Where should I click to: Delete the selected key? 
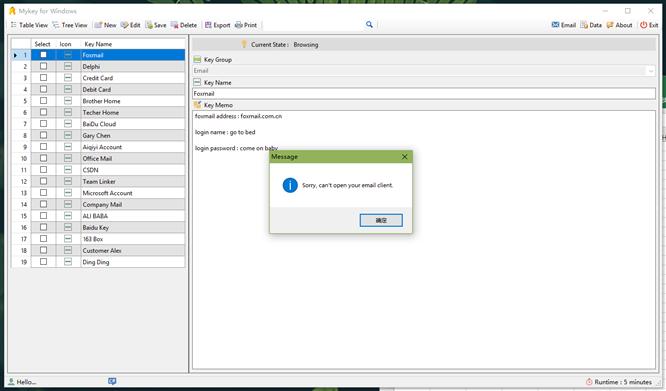184,25
